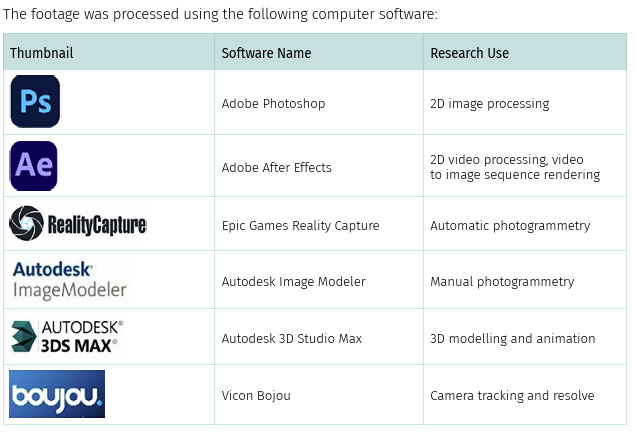This screenshot has height=433, width=636.
Task: Click the Autodesk Image Modeler text
Action: coord(293,281)
